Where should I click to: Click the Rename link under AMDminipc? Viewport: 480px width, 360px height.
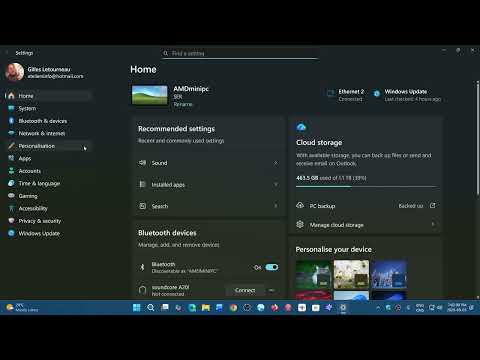(x=183, y=104)
